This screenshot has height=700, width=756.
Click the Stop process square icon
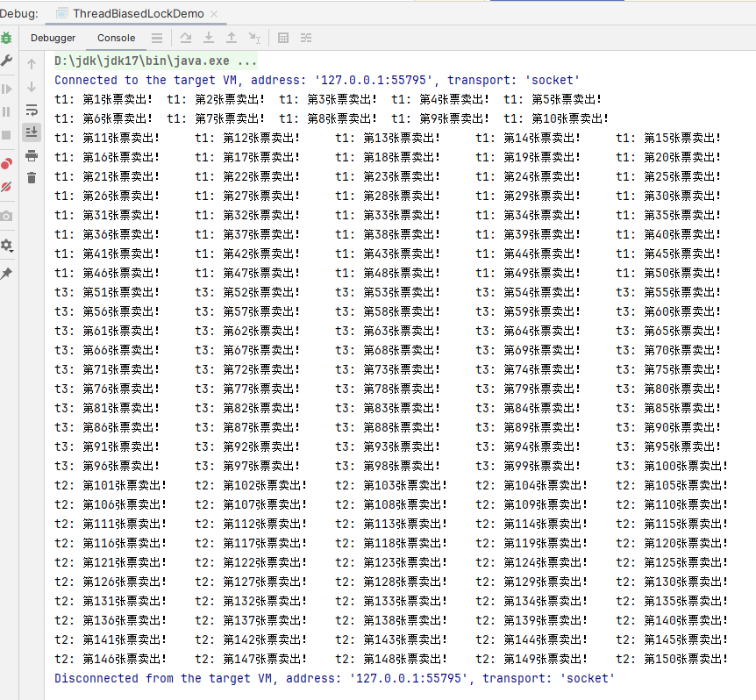click(x=6, y=135)
